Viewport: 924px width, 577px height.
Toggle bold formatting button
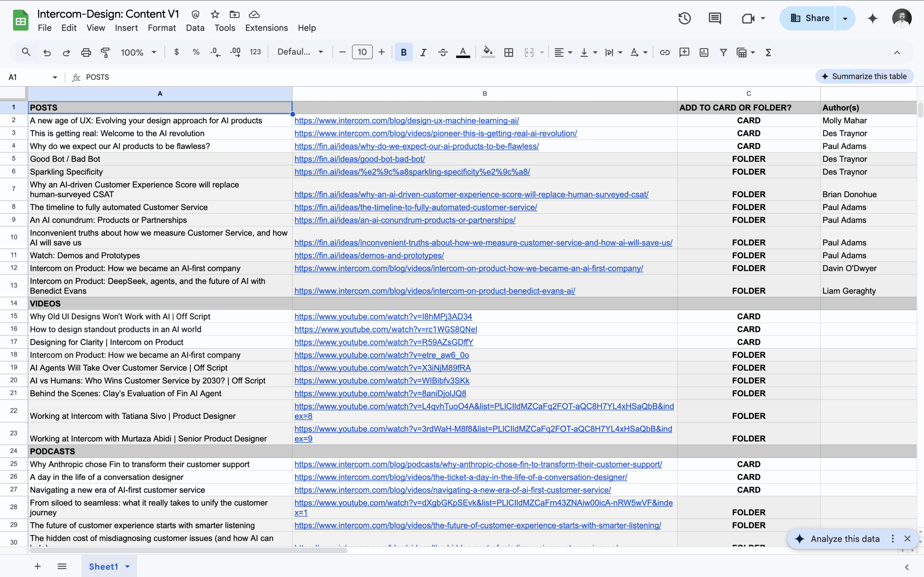[404, 52]
